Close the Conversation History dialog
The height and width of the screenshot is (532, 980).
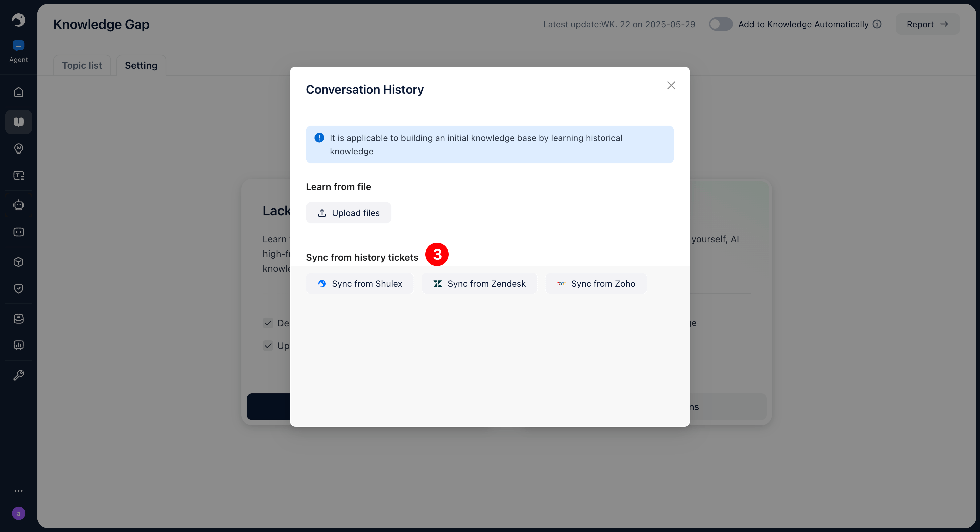[671, 85]
